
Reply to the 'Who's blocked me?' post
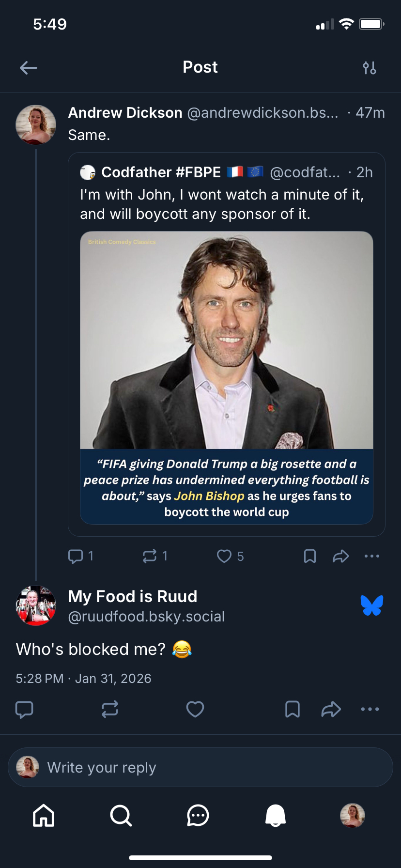coord(25,709)
